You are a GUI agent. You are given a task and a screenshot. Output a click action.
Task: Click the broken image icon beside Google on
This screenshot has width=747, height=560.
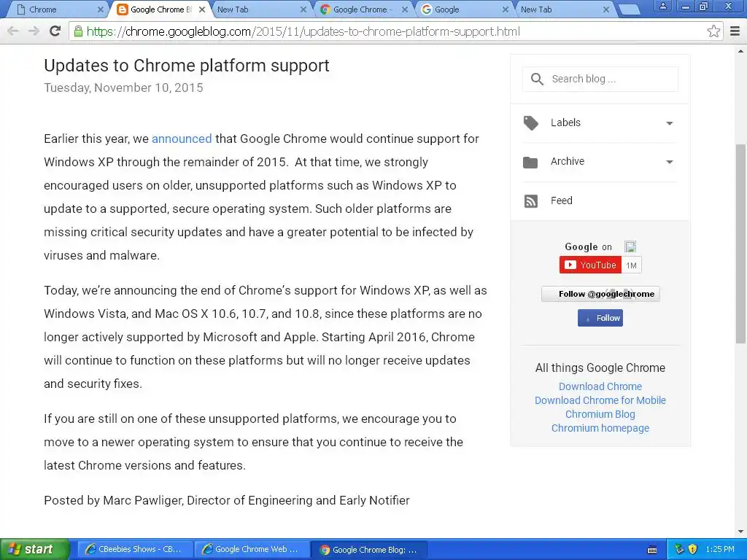point(630,246)
